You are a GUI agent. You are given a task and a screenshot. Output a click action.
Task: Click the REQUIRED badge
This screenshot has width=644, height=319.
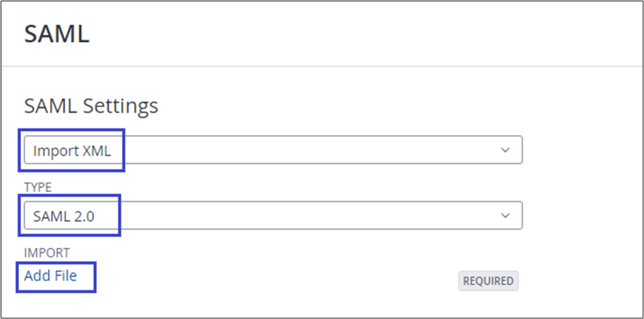point(488,281)
